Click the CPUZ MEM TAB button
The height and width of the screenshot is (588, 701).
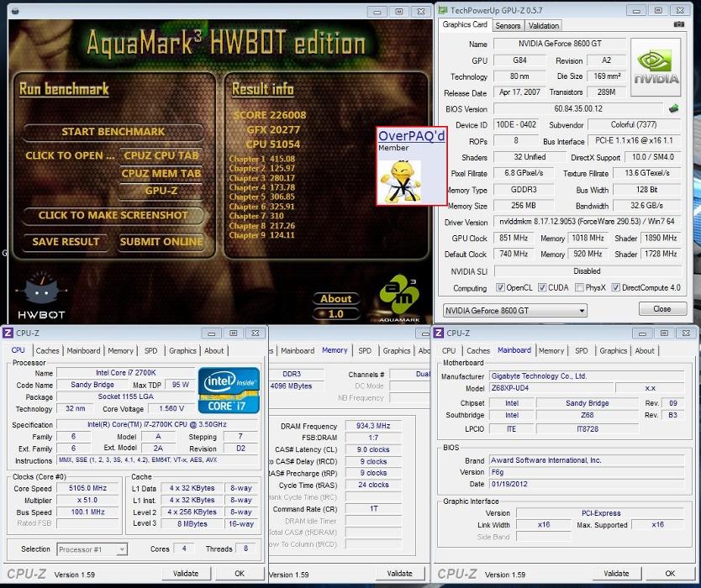pos(161,173)
